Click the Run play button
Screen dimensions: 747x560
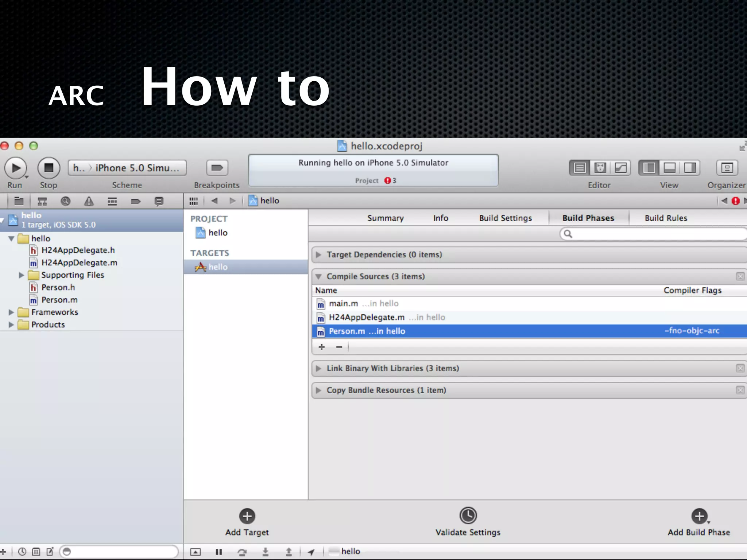16,168
